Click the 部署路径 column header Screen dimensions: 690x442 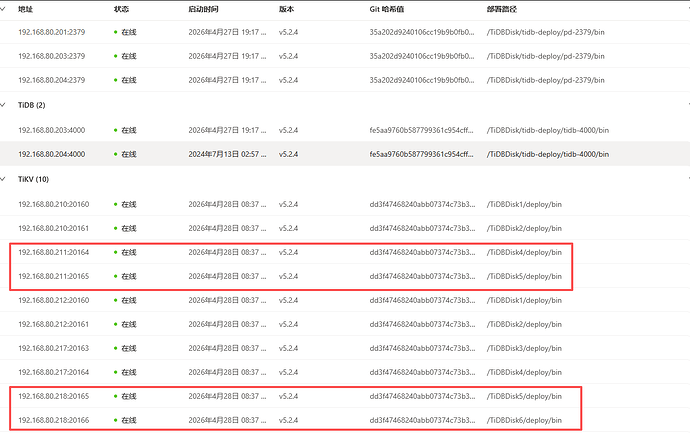[501, 9]
